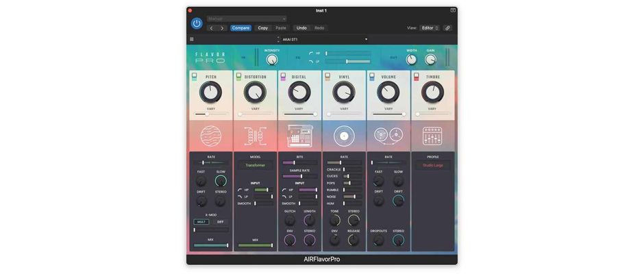Toggle the plugin power bypass button
Image resolution: width=644 pixels, height=274 pixels.
197,23
